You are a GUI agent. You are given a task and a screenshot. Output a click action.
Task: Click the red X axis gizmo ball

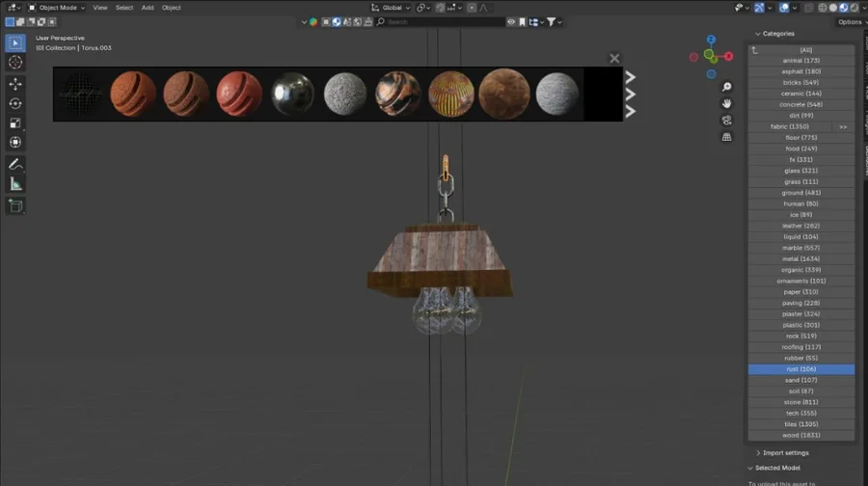point(728,57)
